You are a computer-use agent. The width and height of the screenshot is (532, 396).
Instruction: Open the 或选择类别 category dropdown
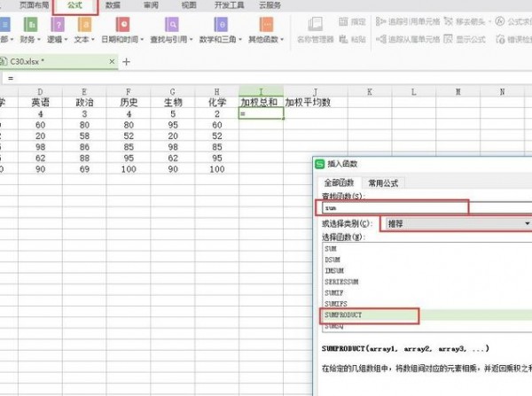point(458,223)
